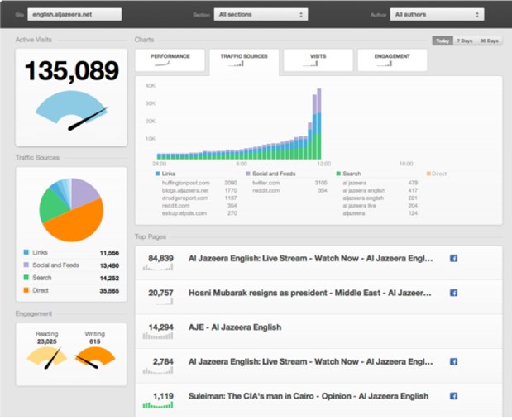The width and height of the screenshot is (512, 420).
Task: Open the All sections dropdown
Action: 261,14
